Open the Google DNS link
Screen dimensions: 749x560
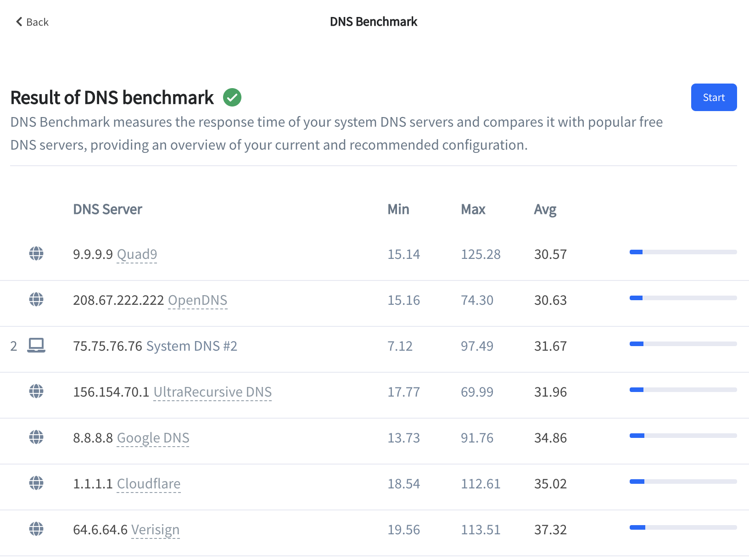[153, 438]
